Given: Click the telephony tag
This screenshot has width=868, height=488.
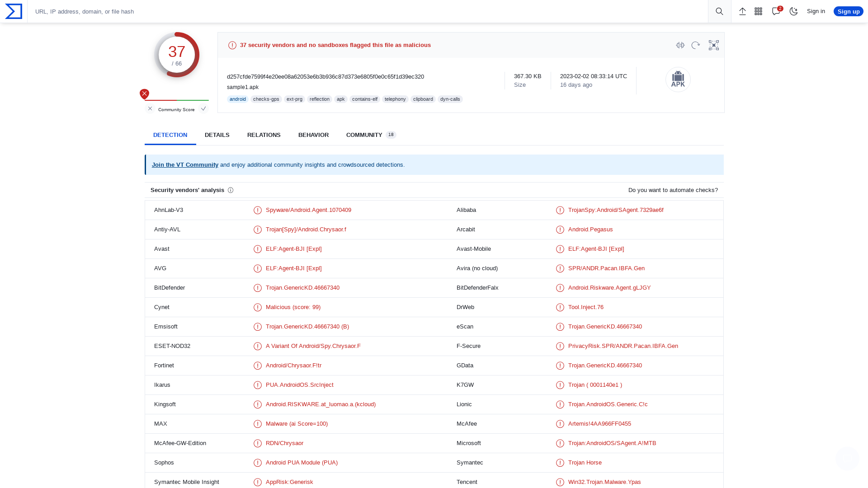Looking at the screenshot, I should [x=396, y=99].
